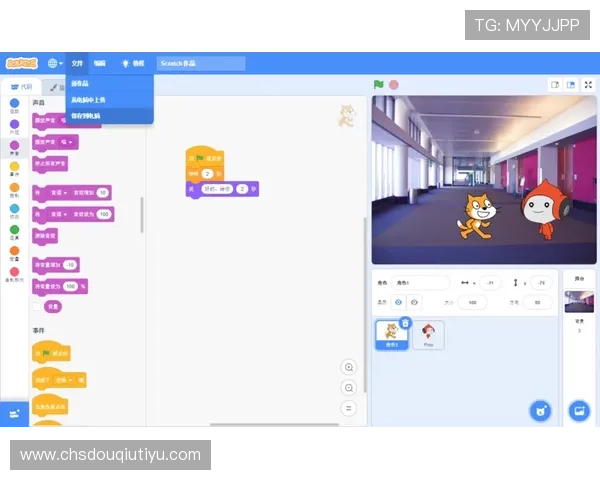600x480 pixels.
Task: Click the stop all sounds block
Action: [x=50, y=164]
